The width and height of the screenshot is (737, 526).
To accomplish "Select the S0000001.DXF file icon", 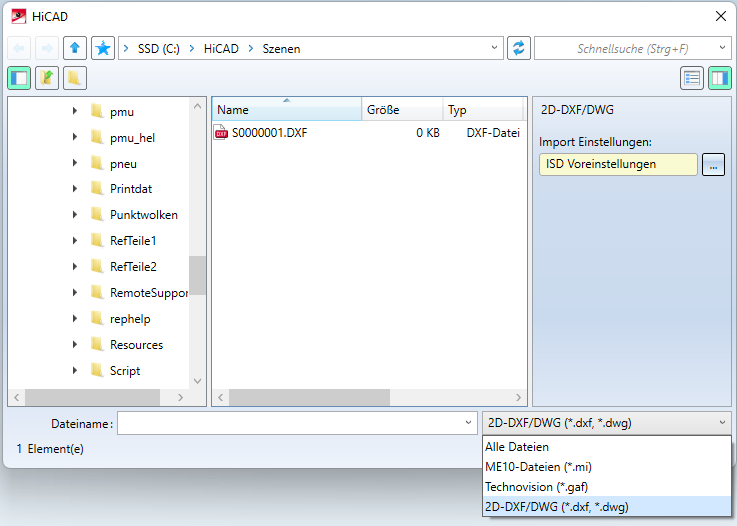I will (221, 133).
